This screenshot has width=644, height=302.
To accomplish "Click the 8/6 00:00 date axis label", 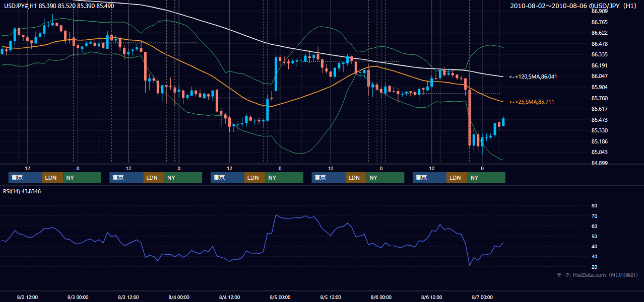I will [x=381, y=297].
